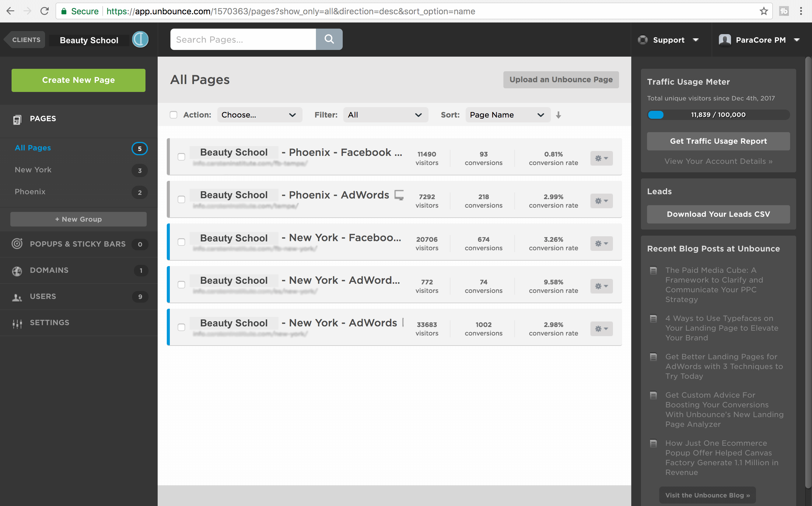Click the sort direction arrow icon
The height and width of the screenshot is (506, 812).
[x=558, y=115]
